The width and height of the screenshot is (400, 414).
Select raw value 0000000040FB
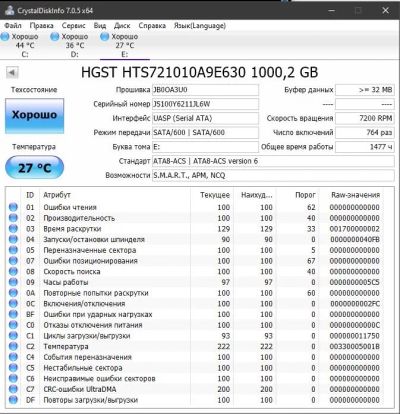pos(355,239)
